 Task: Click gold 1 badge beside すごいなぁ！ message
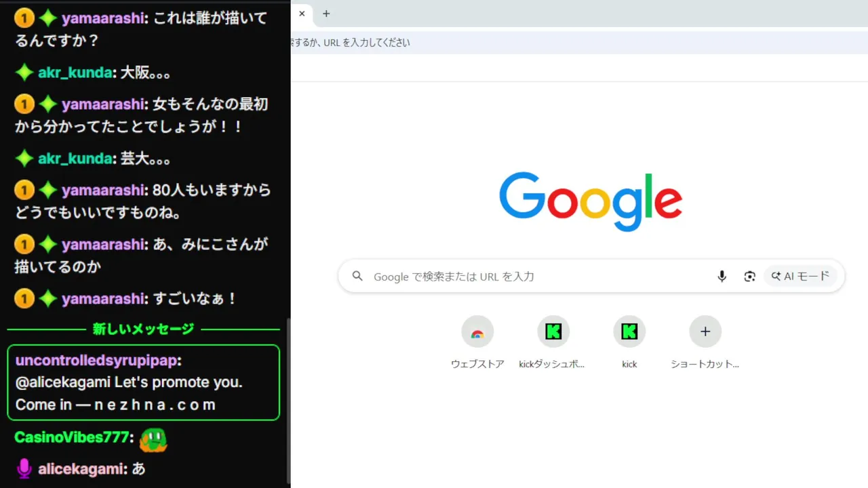click(24, 299)
